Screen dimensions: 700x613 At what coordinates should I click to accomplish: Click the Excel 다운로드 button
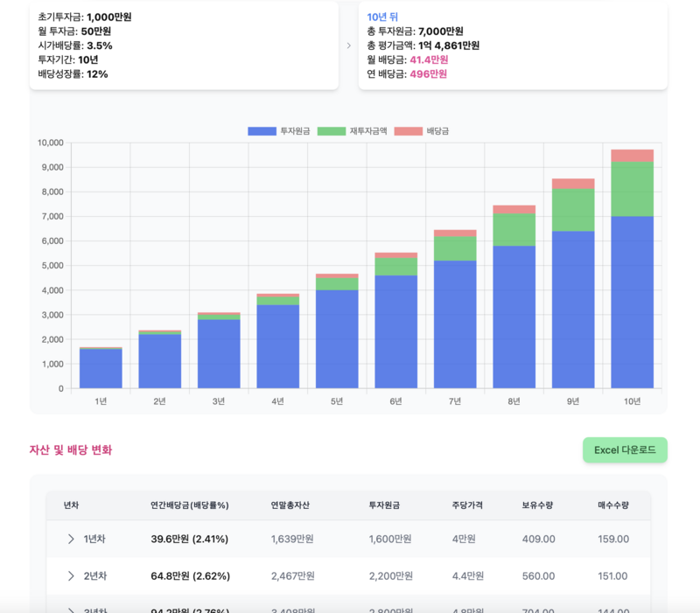626,449
